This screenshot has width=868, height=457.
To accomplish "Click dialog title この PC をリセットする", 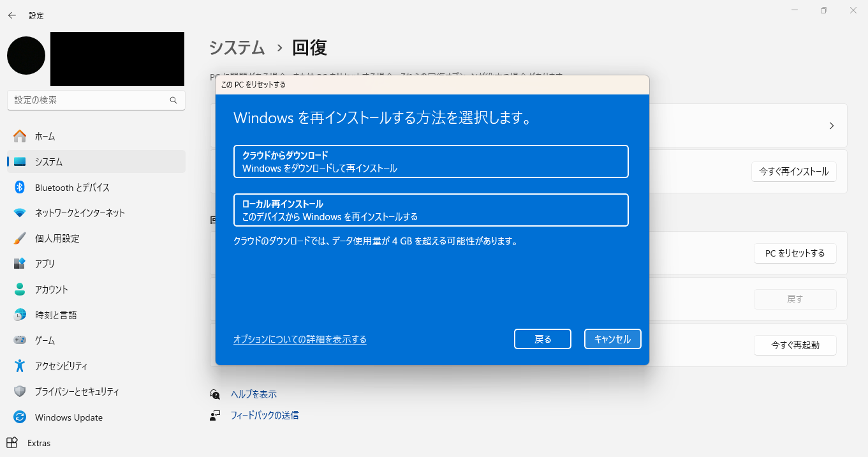I will (x=253, y=84).
